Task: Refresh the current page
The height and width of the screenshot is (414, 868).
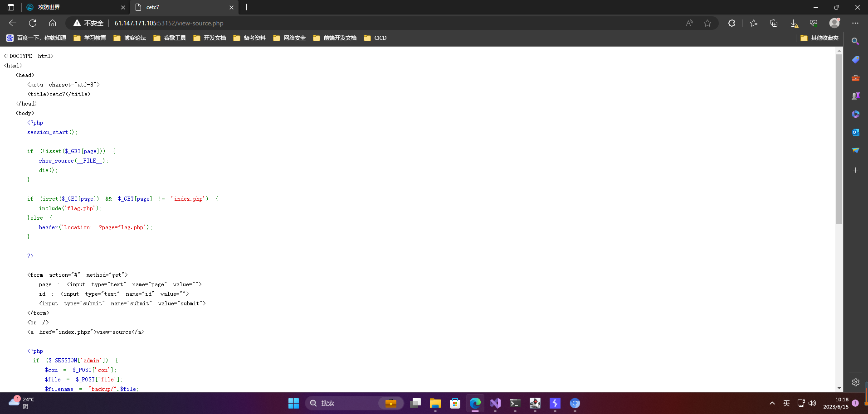Action: pyautogui.click(x=33, y=23)
